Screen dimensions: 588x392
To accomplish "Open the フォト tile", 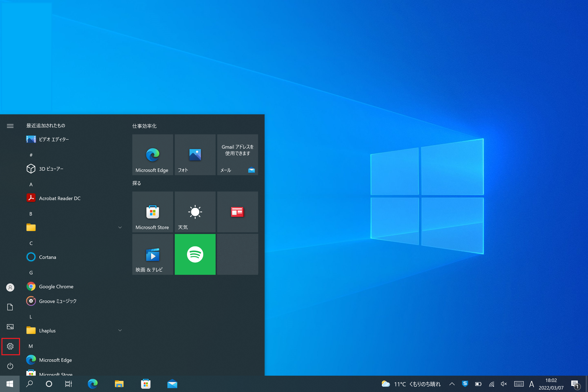I will 195,155.
